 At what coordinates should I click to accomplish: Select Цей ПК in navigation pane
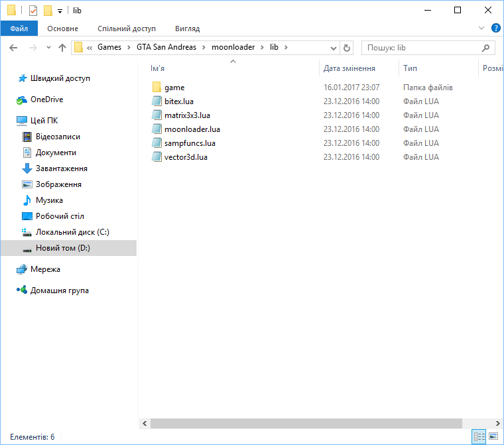pos(44,120)
